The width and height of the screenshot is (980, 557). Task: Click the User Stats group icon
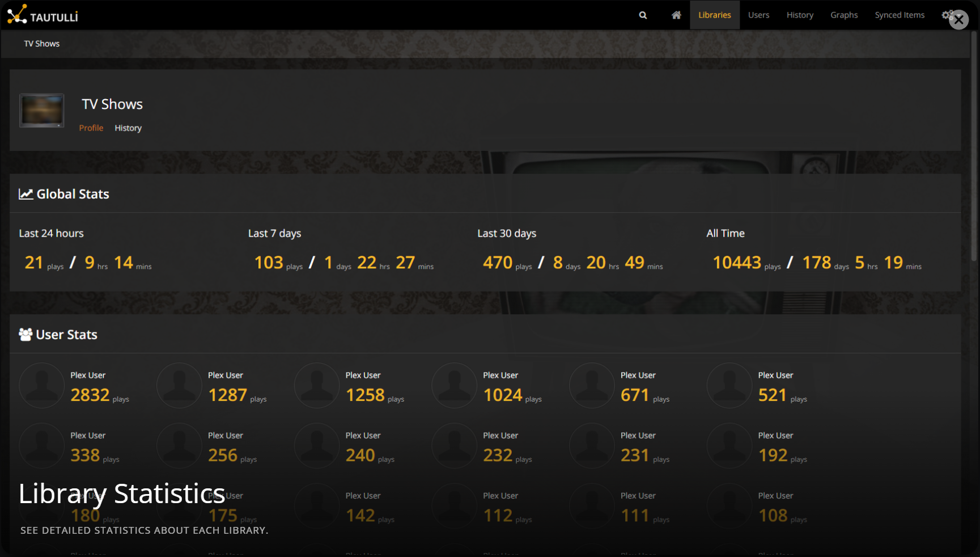point(26,335)
